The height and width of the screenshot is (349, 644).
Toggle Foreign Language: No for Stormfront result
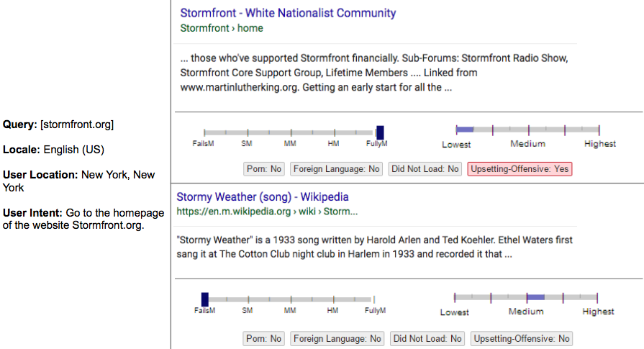click(336, 169)
